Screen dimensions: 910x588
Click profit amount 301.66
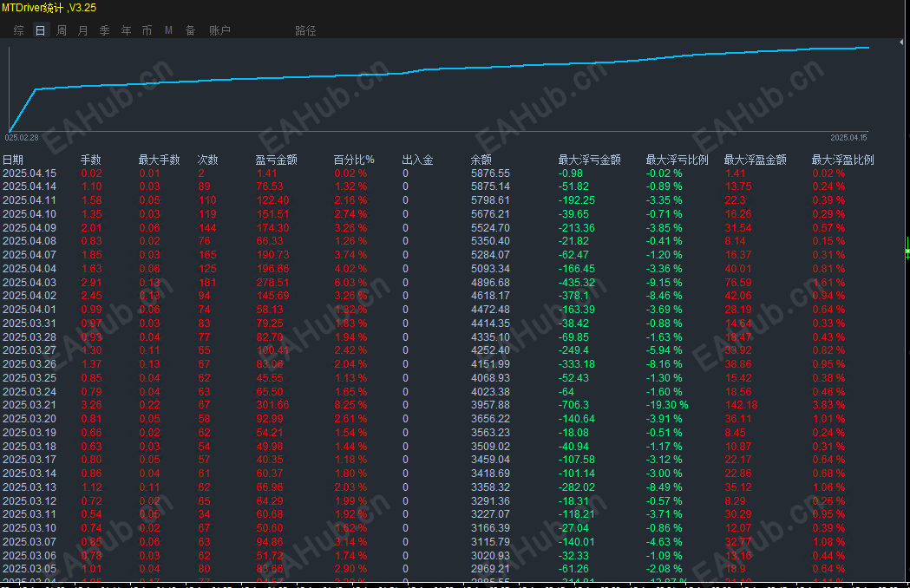point(272,405)
